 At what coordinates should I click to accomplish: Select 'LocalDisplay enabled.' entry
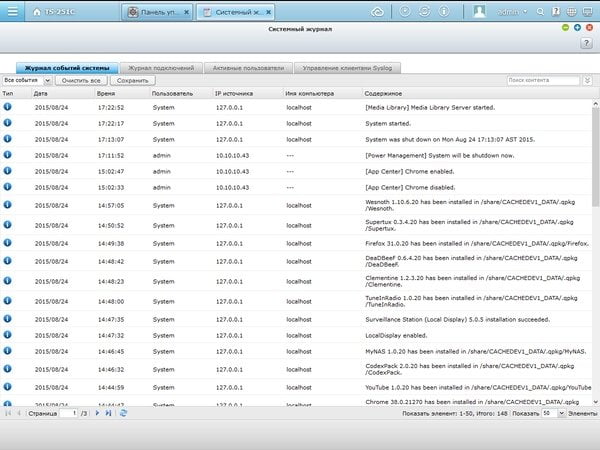(296, 335)
